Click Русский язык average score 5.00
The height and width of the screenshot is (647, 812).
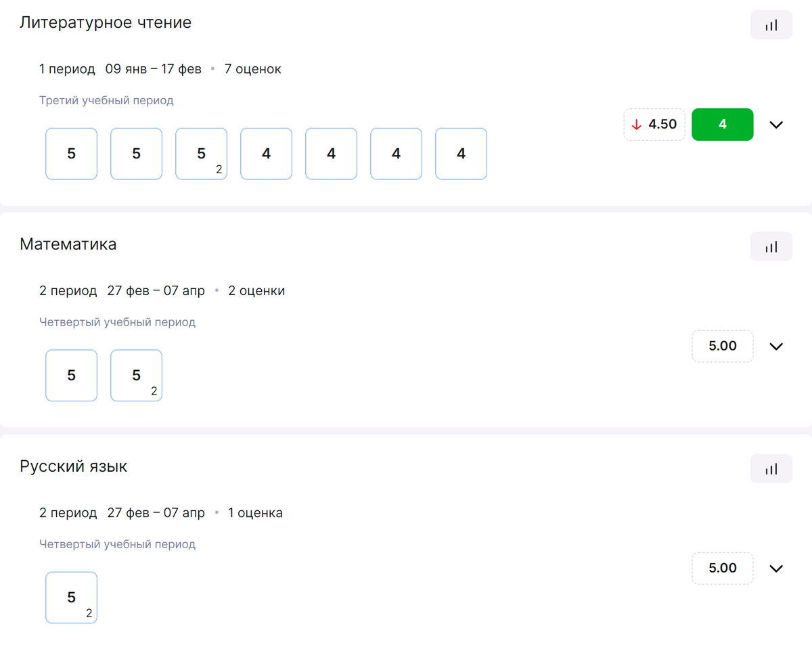(x=722, y=568)
